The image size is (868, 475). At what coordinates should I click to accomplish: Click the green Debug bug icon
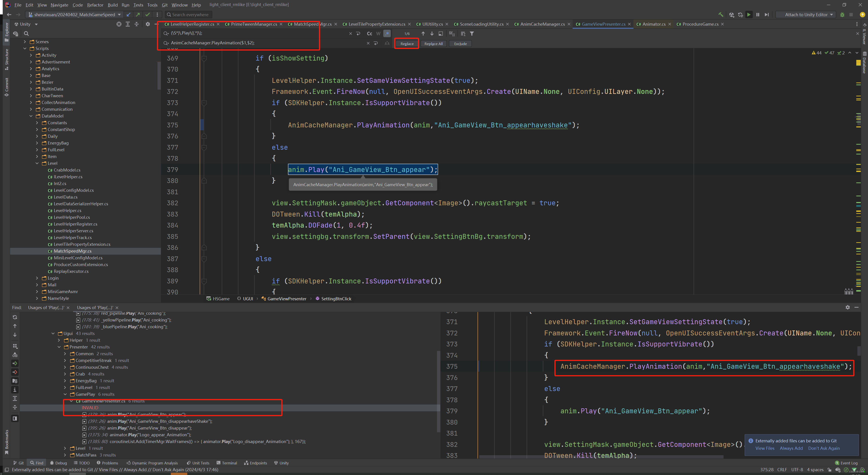(842, 14)
